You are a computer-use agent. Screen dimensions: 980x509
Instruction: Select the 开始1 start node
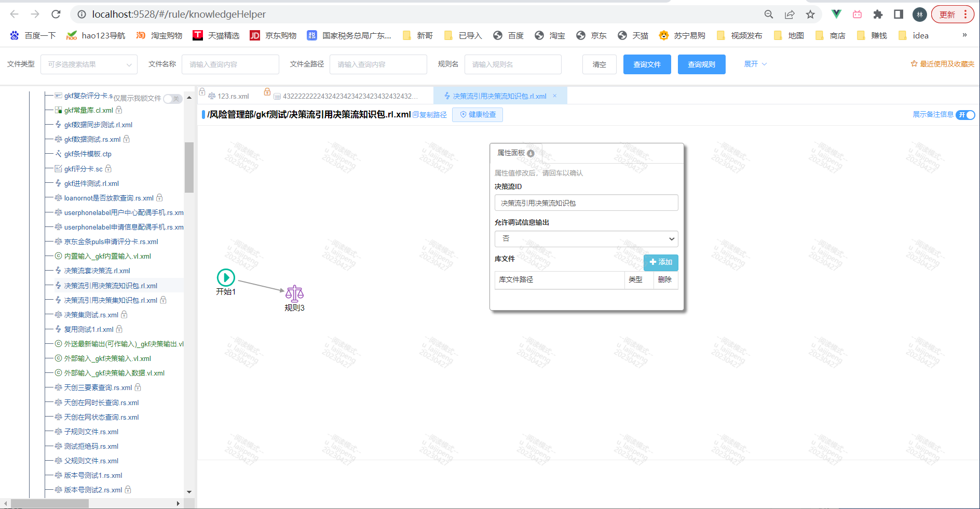click(x=226, y=278)
